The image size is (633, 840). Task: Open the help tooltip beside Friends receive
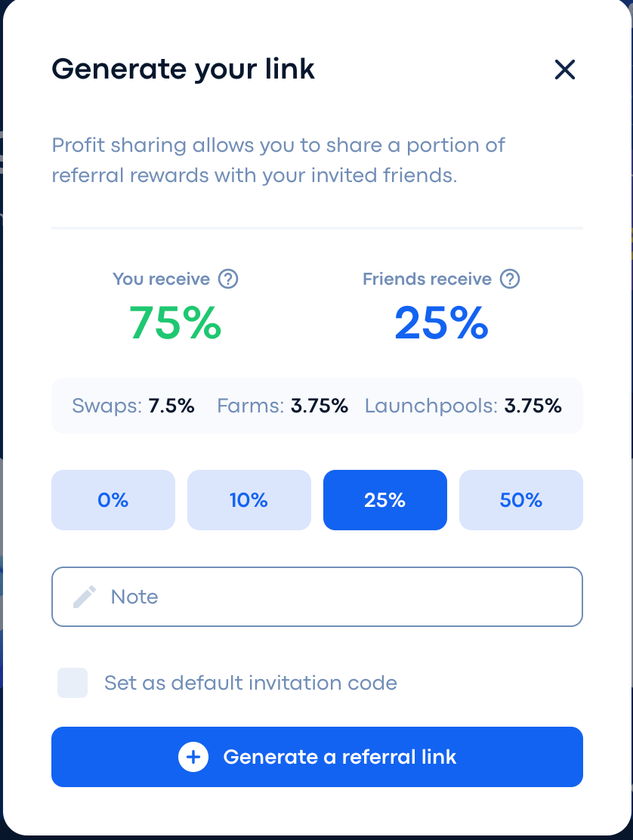click(510, 279)
